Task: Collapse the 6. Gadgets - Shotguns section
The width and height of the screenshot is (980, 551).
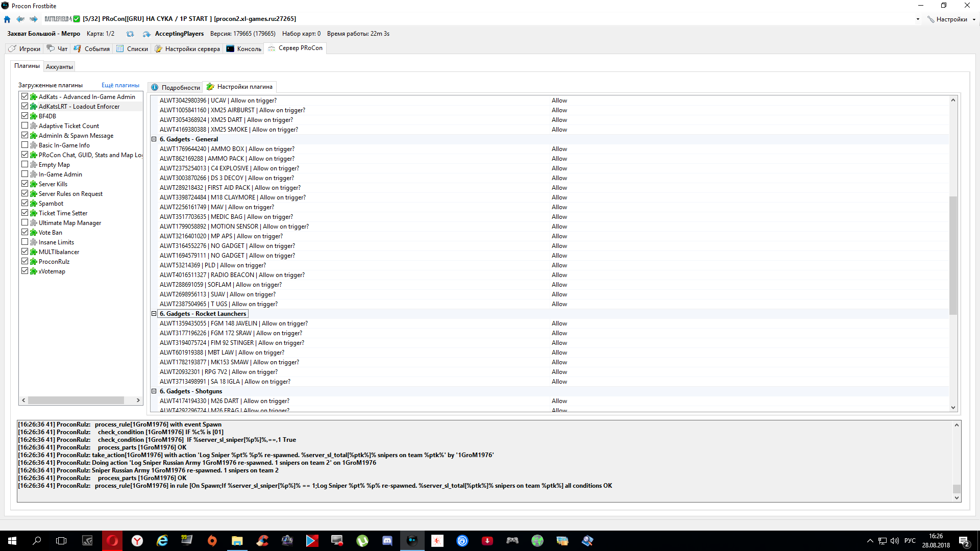Action: [154, 391]
